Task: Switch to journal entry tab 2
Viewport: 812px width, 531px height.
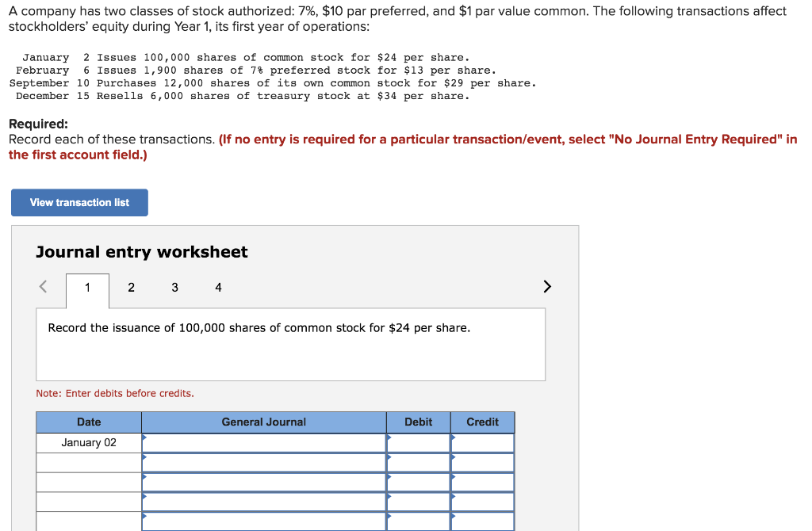Action: tap(131, 288)
